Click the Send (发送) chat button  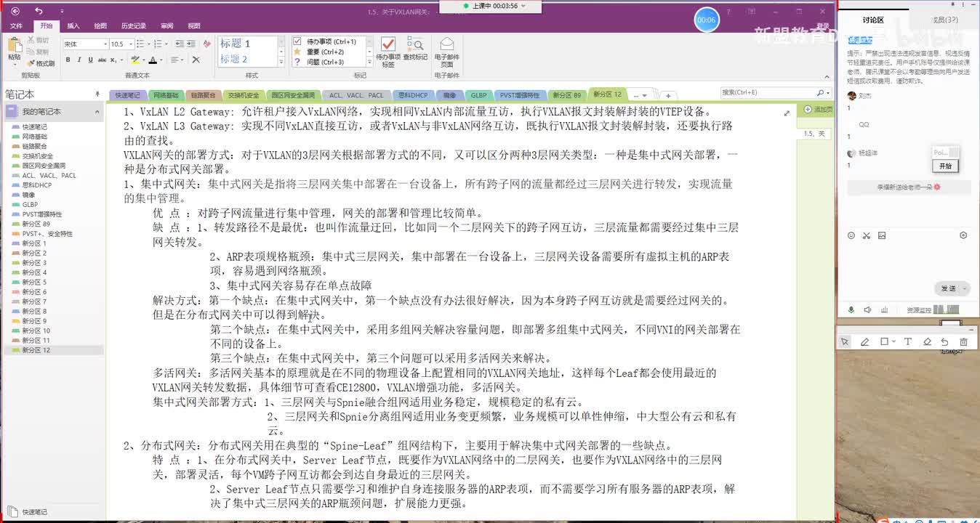point(948,288)
